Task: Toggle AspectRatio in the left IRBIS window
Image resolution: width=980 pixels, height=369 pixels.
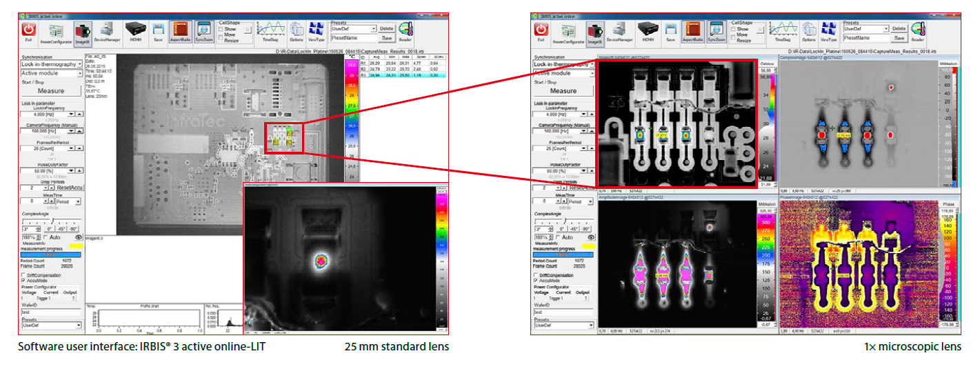Action: (x=180, y=32)
